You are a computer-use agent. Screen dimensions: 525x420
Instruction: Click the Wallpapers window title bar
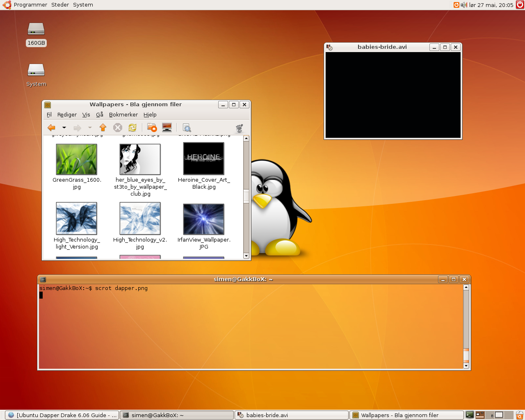(x=135, y=105)
